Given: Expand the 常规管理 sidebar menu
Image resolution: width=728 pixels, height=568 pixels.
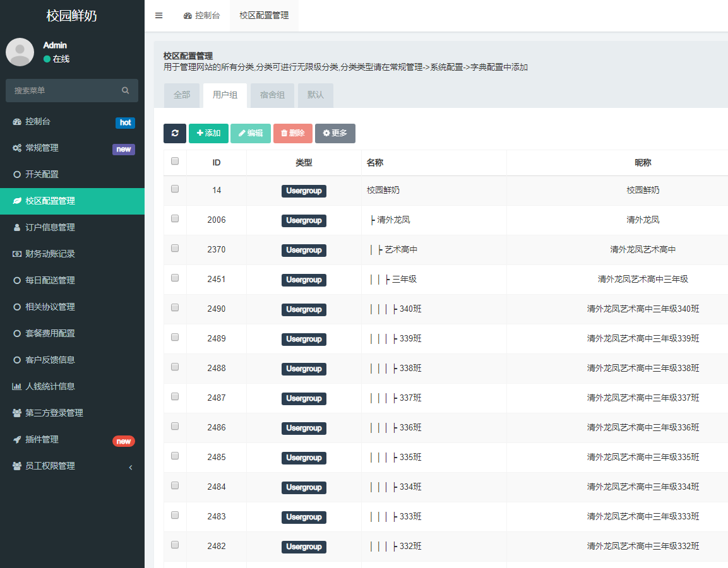Looking at the screenshot, I should tap(42, 148).
